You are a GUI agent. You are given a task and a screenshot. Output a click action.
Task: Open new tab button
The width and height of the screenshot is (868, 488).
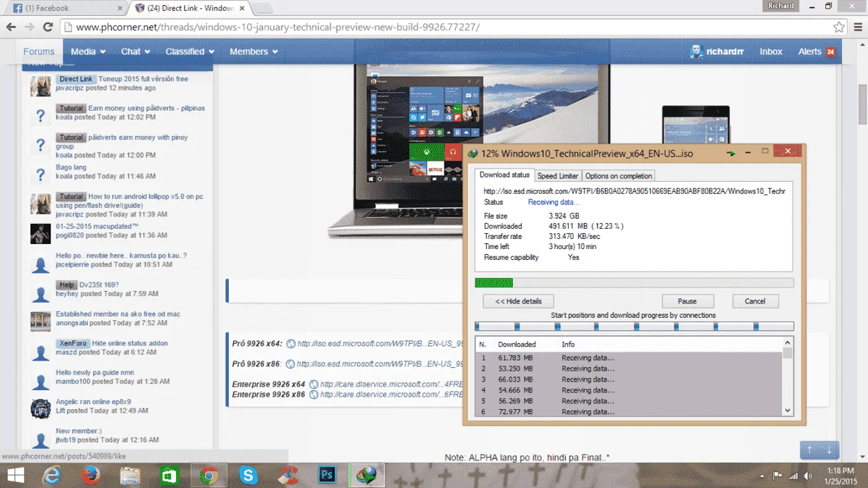click(263, 8)
